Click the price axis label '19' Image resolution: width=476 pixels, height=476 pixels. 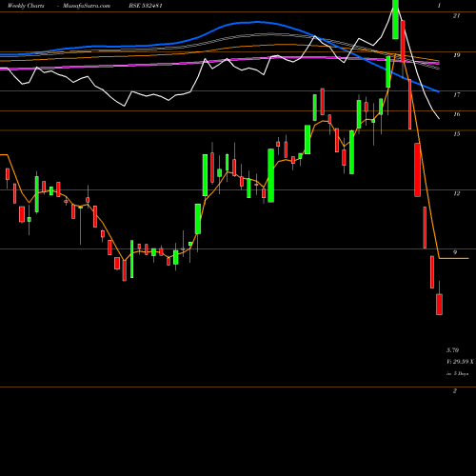[456, 55]
